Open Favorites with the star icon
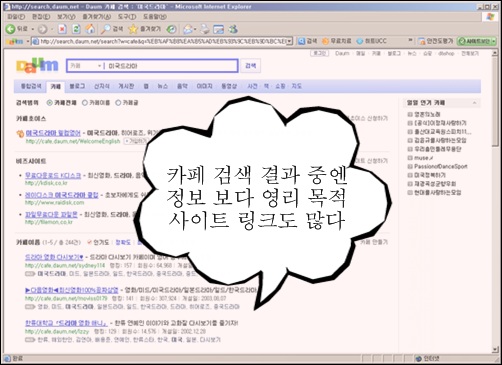502x365 pixels. tap(133, 29)
